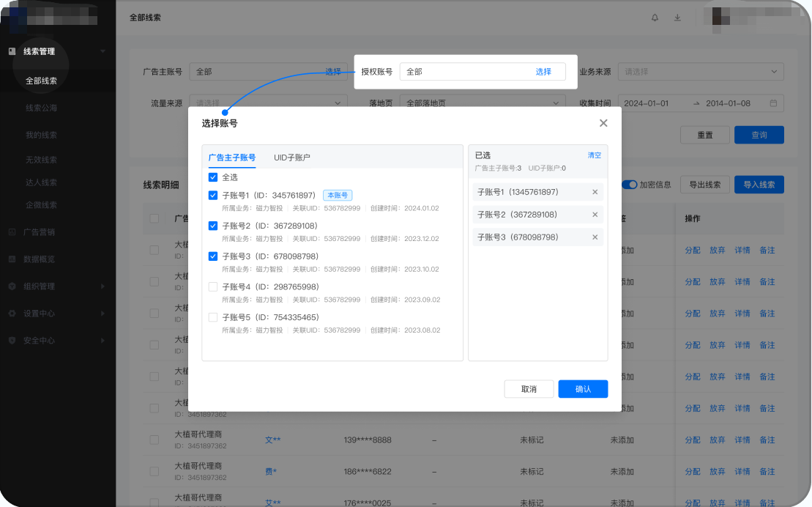点击顶栏的下载图标
Screen dimensions: 812x507
tap(677, 18)
